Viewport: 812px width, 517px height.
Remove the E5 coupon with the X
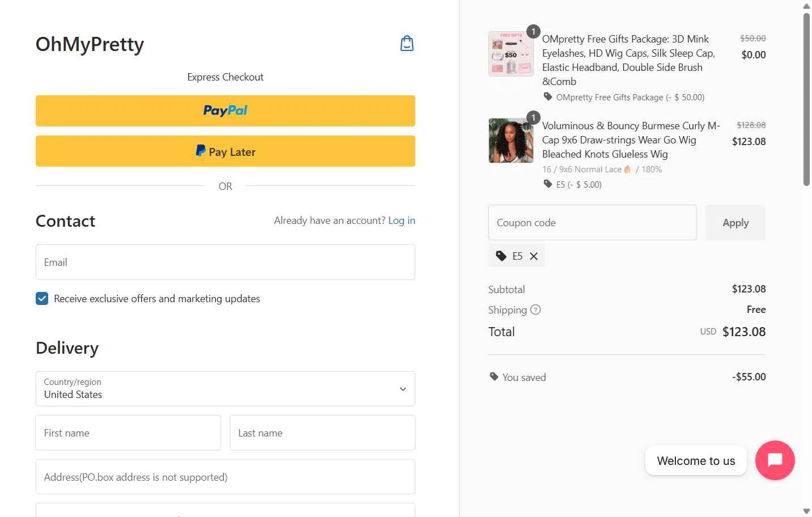pos(534,256)
